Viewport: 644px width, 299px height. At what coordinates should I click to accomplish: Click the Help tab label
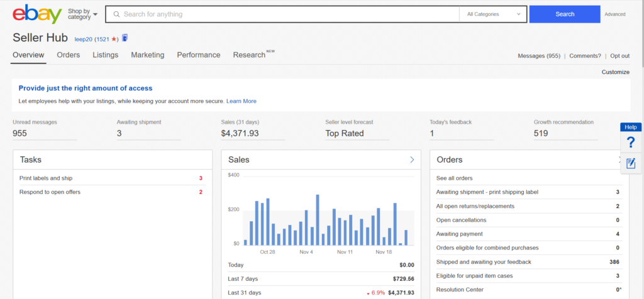pos(630,127)
